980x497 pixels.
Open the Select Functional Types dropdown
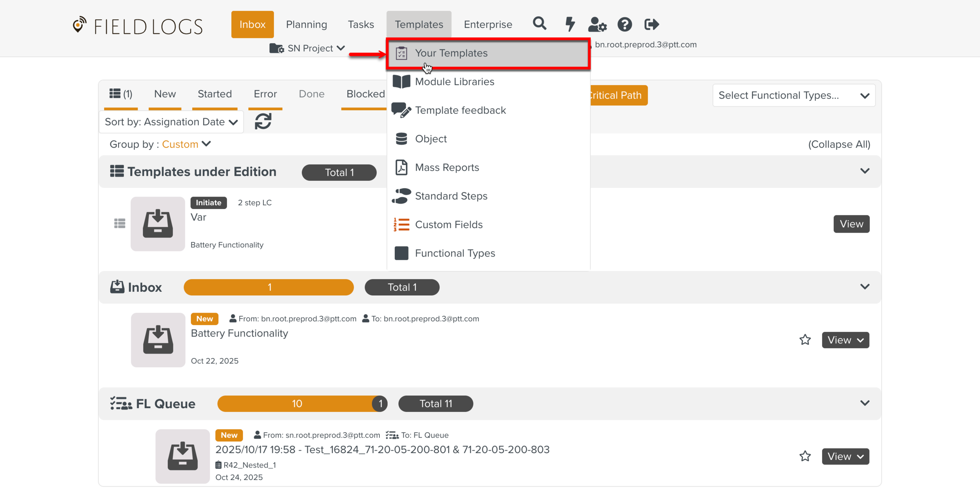coord(793,95)
